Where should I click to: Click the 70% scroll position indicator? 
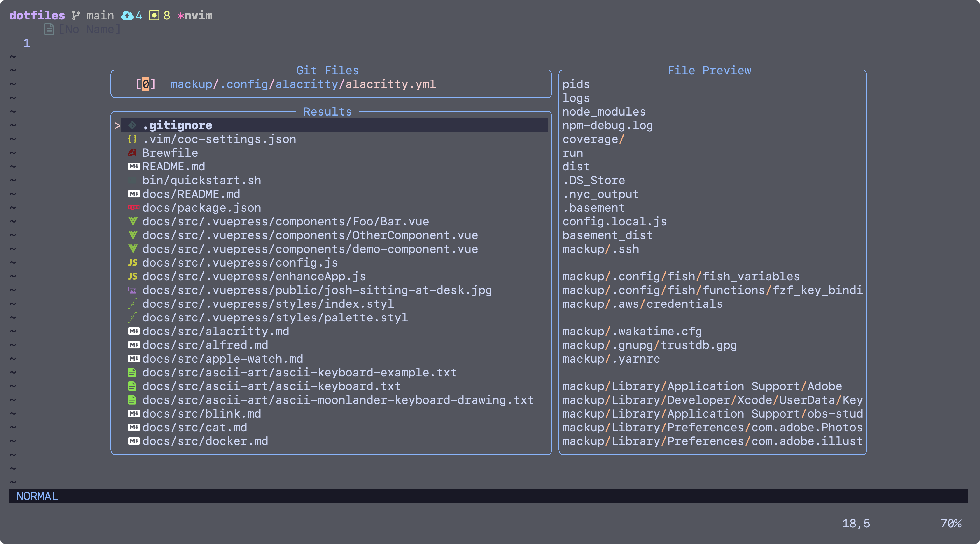click(x=951, y=524)
